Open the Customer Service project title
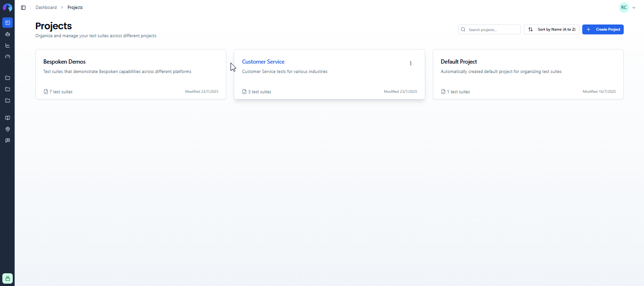The height and width of the screenshot is (286, 644). pos(263,62)
